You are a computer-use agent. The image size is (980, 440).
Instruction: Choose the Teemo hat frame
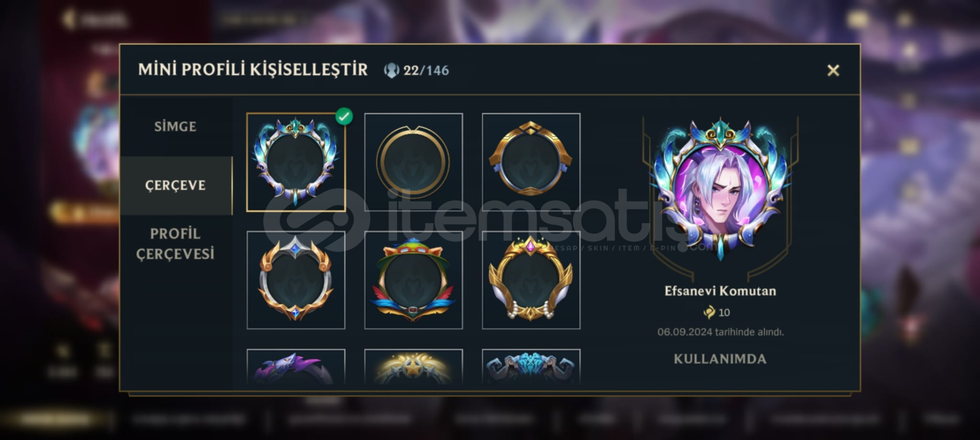[x=413, y=280]
